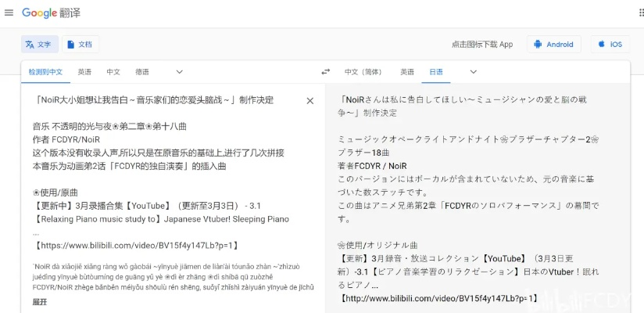Click the source bilibili video URL text
The image size is (644, 313).
pos(137,246)
